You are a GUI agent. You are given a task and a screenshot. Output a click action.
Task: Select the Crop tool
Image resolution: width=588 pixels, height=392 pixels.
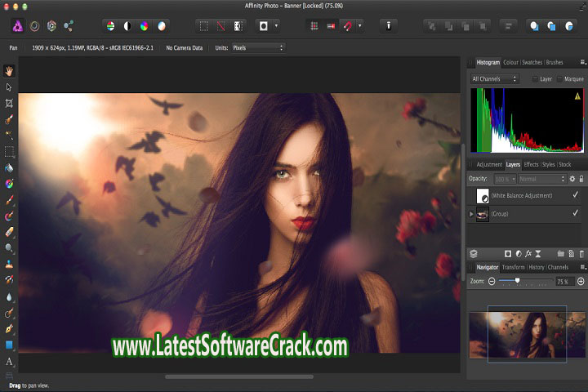tap(9, 103)
